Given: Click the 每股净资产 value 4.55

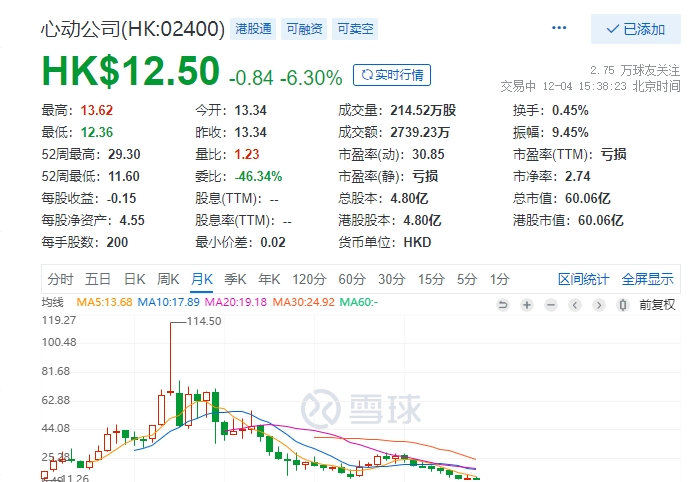Looking at the screenshot, I should coord(132,220).
